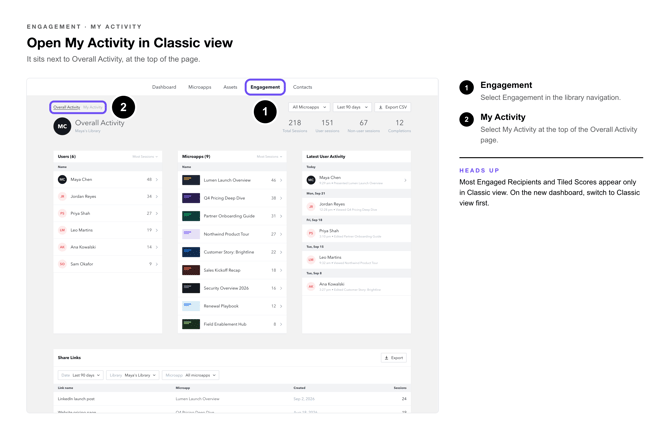Open the Assets tab

230,87
